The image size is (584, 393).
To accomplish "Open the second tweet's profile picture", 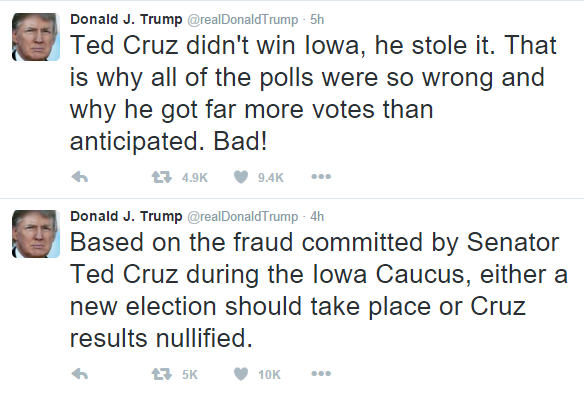I will click(36, 234).
